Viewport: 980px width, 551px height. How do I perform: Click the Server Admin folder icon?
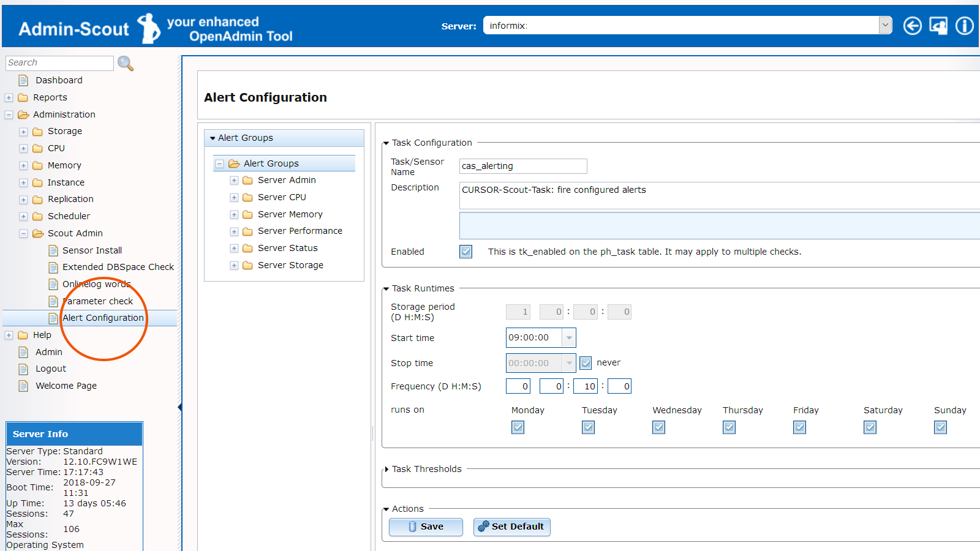[x=248, y=180]
